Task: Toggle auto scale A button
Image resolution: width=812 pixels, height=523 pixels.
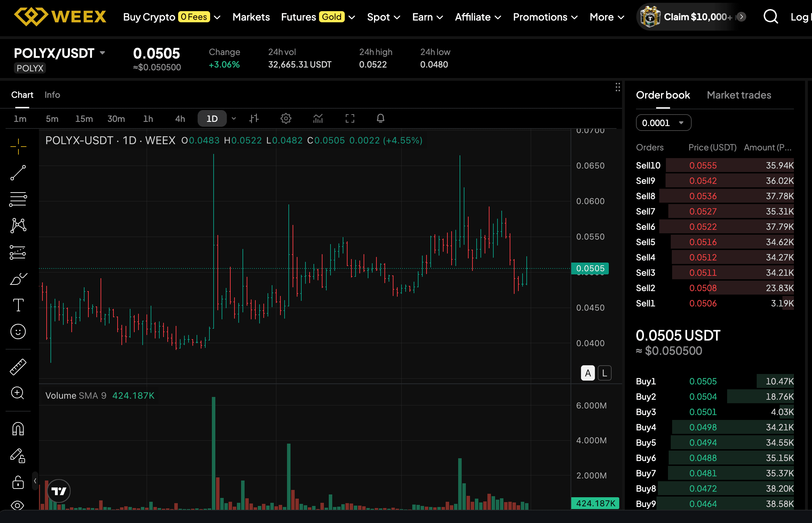Action: point(588,373)
